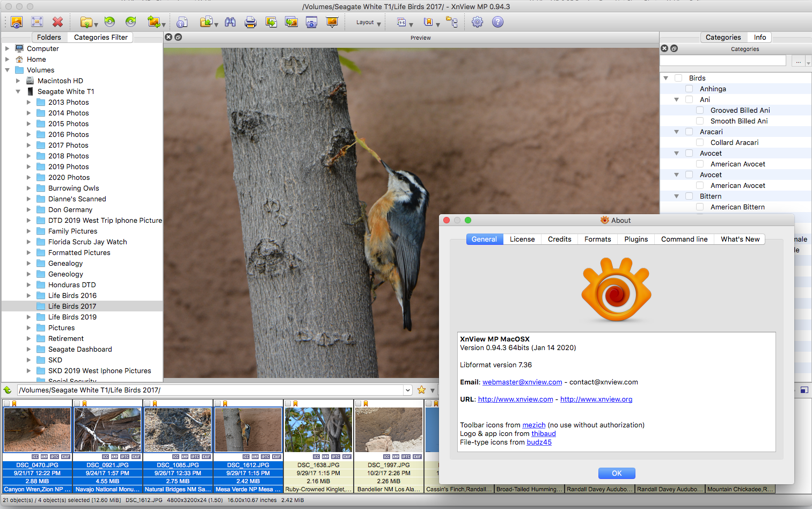Click the camera capture icon in toolbar
This screenshot has width=812, height=509.
pyautogui.click(x=311, y=22)
